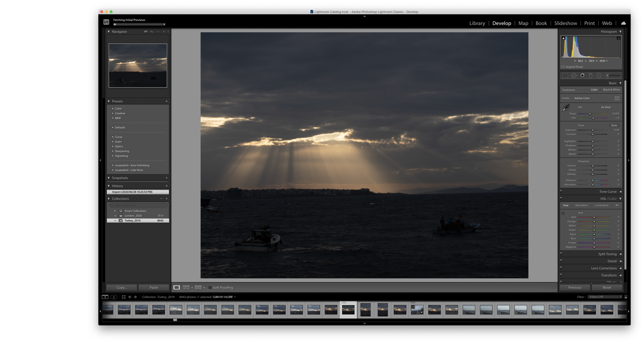The width and height of the screenshot is (644, 343).
Task: Expand the Transform panel
Action: 620,276
